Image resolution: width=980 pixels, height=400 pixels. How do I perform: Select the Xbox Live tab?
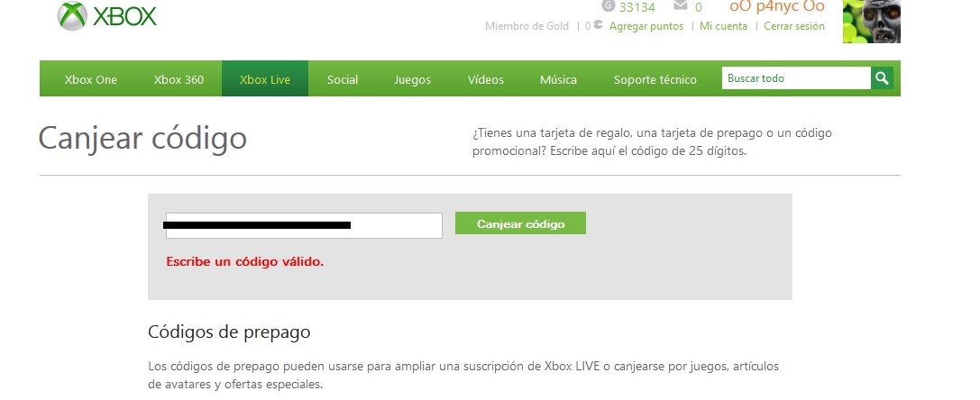click(x=265, y=78)
